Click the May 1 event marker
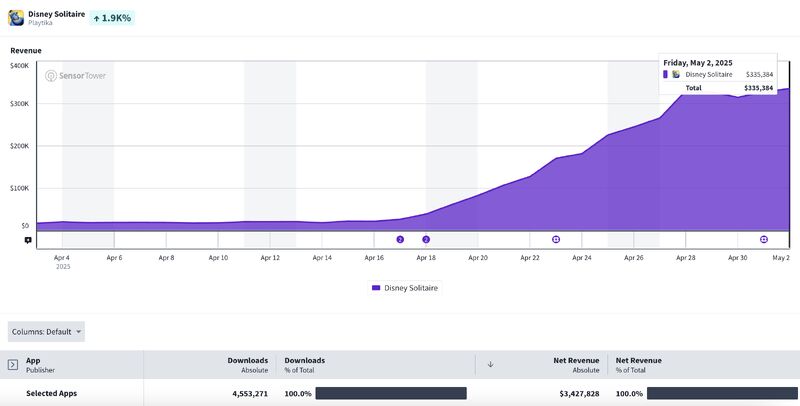Viewport: 800px width, 406px height. (764, 239)
